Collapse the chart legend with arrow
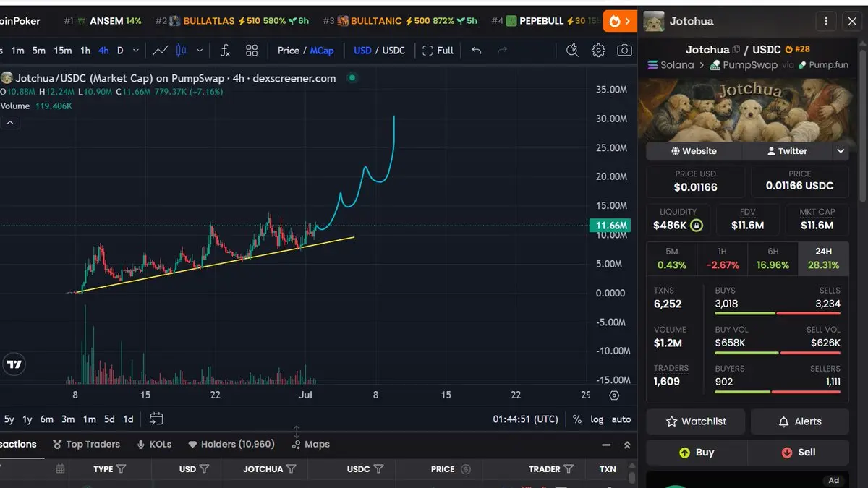Viewport: 868px width, 488px height. (x=10, y=123)
